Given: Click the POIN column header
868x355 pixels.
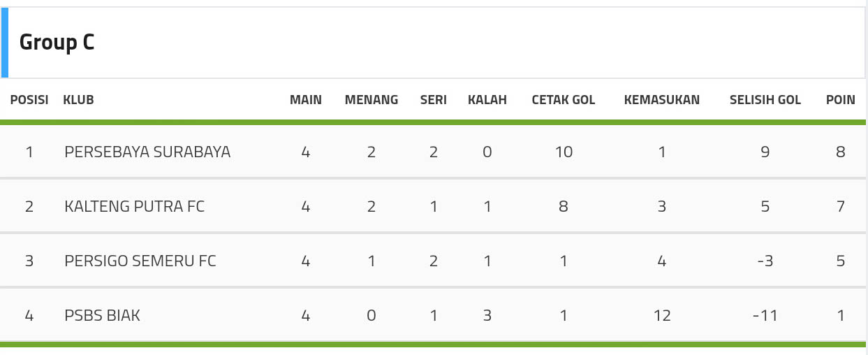Looking at the screenshot, I should 841,100.
